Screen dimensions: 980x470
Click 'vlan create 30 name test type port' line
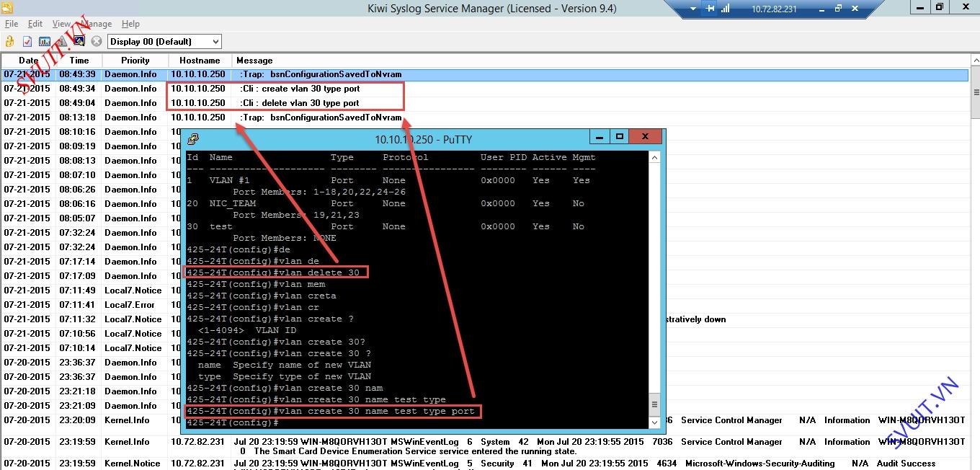pyautogui.click(x=330, y=411)
